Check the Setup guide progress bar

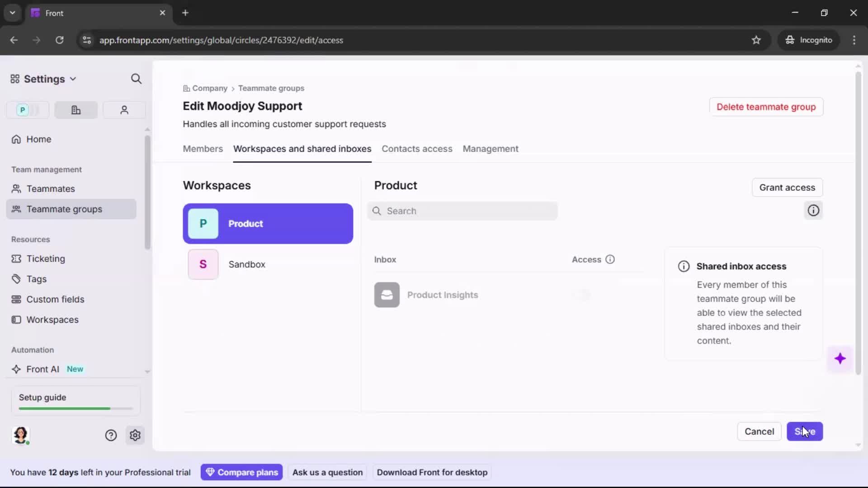(x=75, y=408)
